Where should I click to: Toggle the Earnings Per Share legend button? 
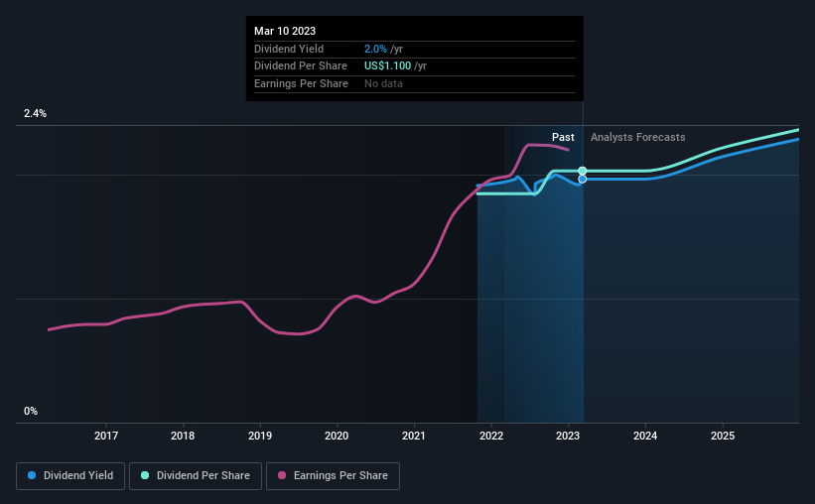point(333,476)
